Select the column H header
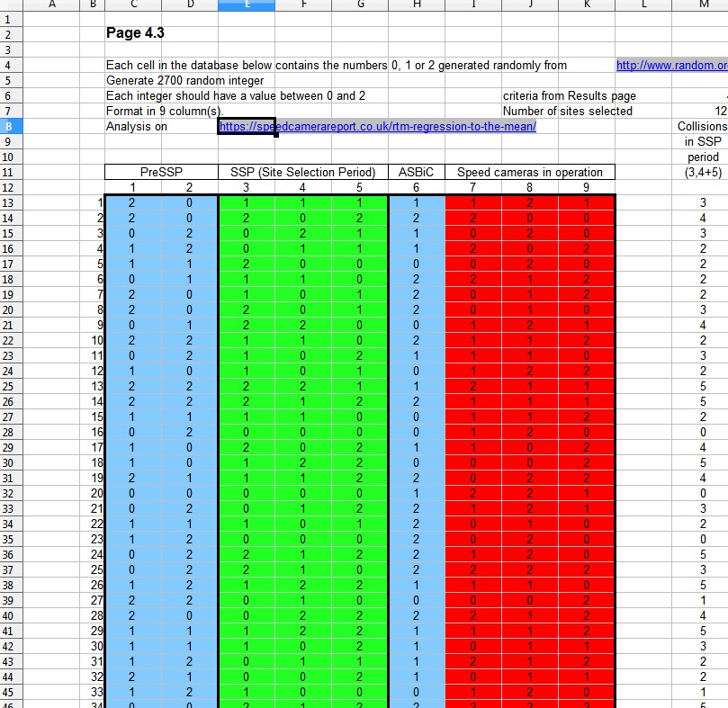 [416, 4]
